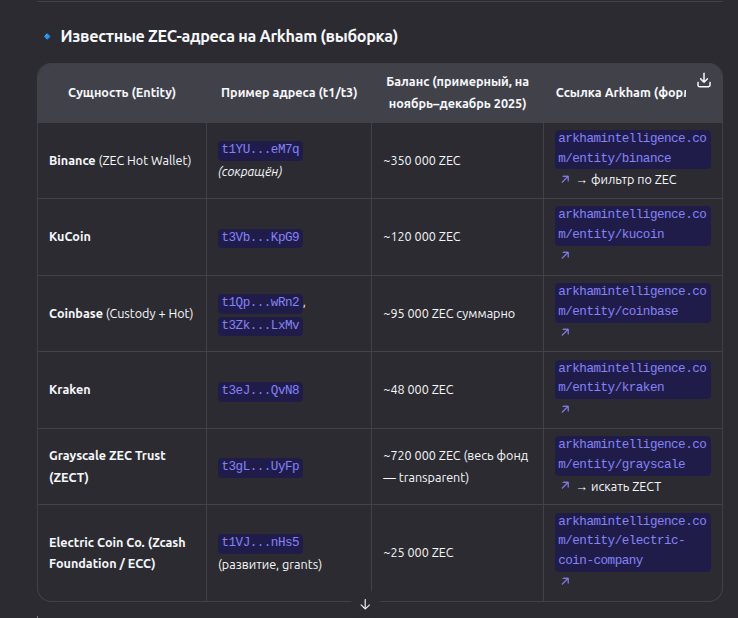The image size is (738, 618).
Task: Click the 'Сущность (Entity)' column header
Action: click(x=122, y=93)
